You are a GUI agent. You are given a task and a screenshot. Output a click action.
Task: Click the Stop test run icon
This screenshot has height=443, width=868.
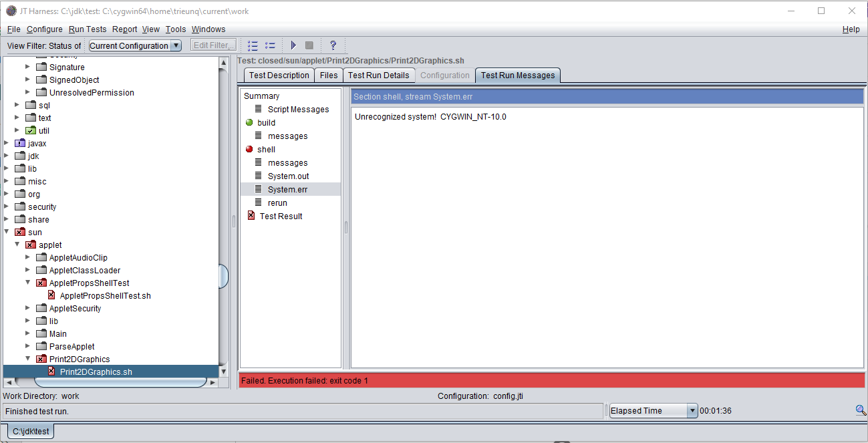(309, 45)
